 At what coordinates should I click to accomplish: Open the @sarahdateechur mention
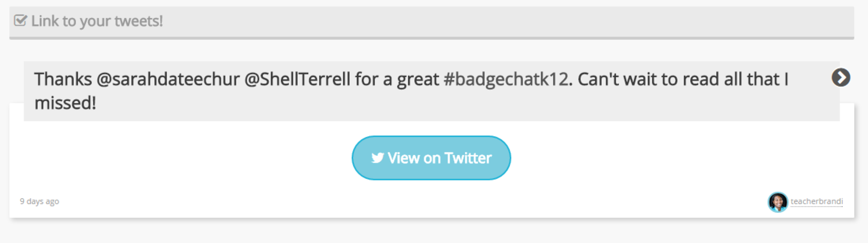pos(168,79)
